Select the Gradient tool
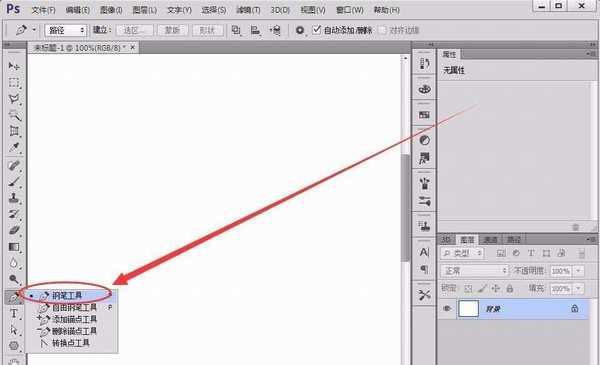The width and height of the screenshot is (600, 365). click(14, 247)
